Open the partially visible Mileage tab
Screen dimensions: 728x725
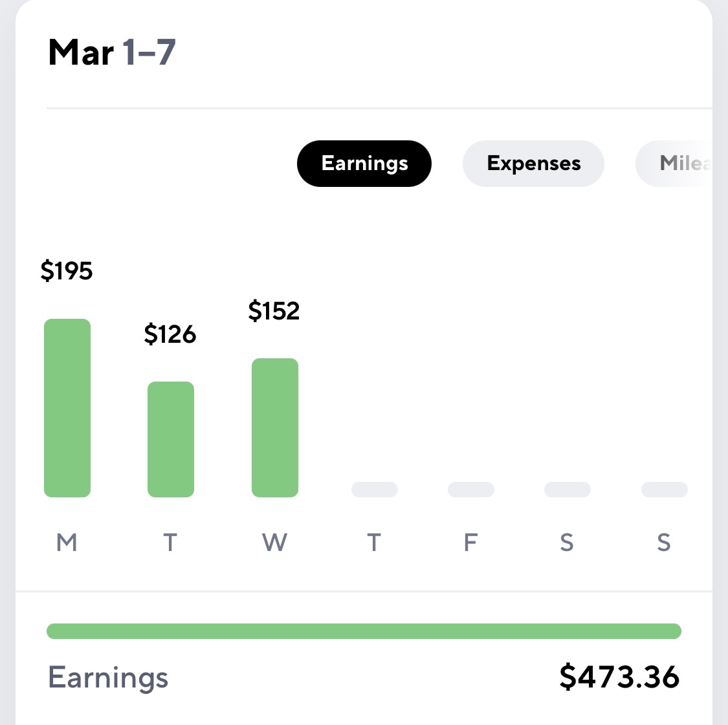(x=674, y=164)
